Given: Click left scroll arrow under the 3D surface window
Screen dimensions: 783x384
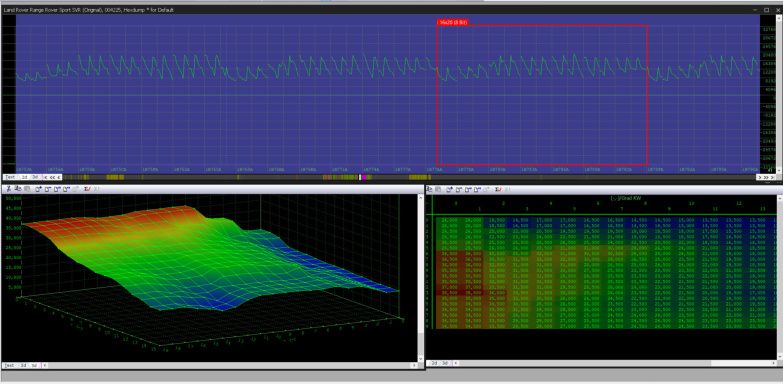Looking at the screenshot, I should [x=44, y=366].
